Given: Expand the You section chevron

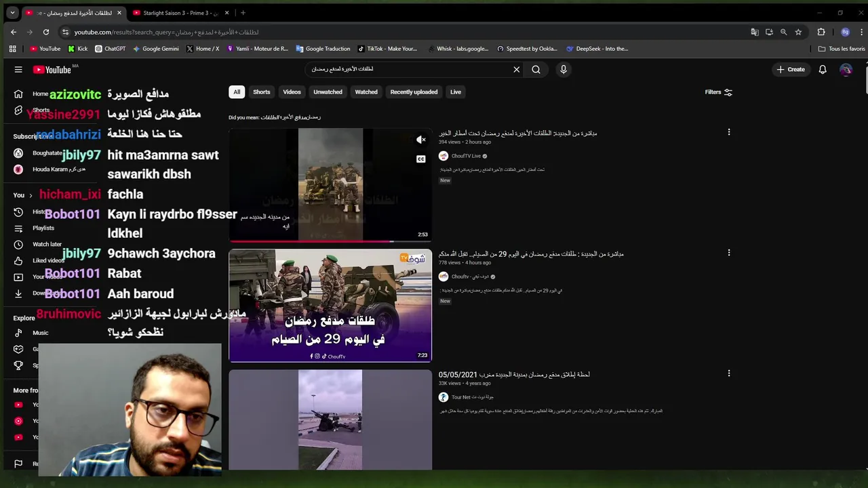Looking at the screenshot, I should pos(31,195).
